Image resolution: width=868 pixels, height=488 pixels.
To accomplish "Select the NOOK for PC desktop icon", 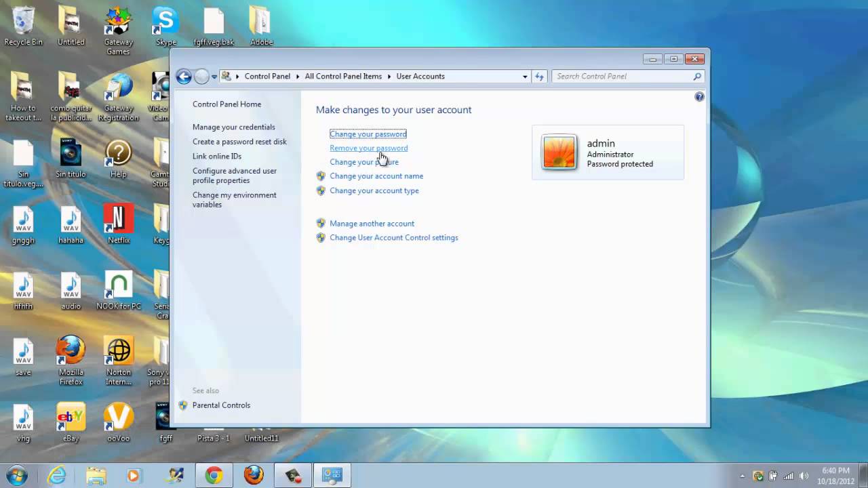I will tap(118, 291).
